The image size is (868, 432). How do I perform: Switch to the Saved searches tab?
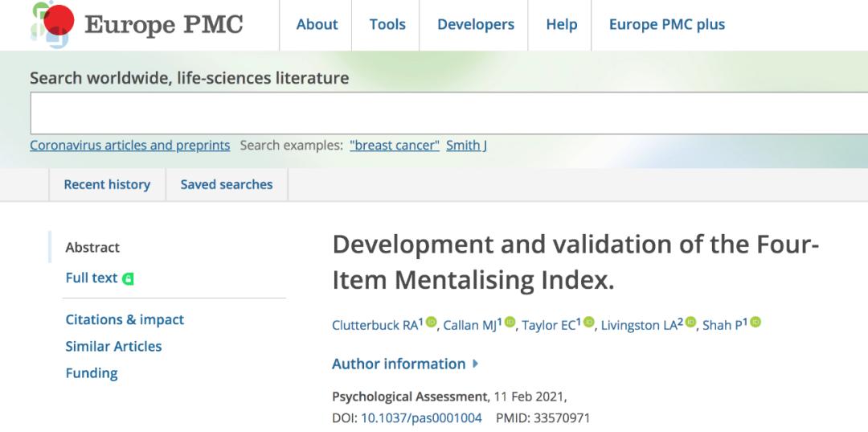point(227,184)
